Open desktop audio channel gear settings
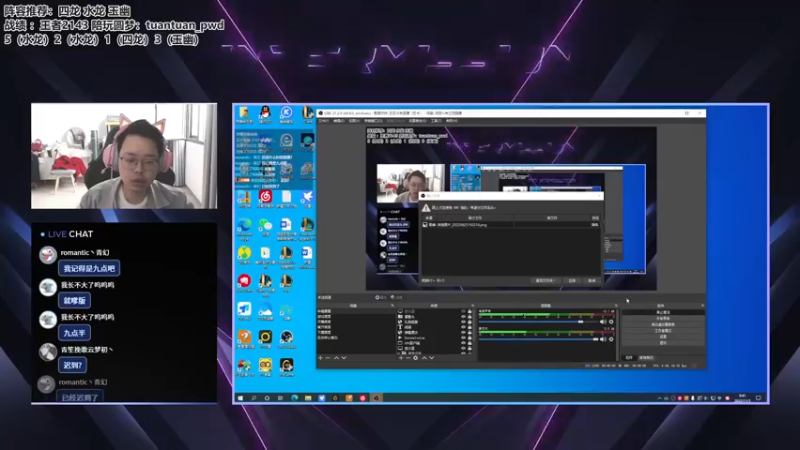This screenshot has width=800, height=450. (x=611, y=321)
